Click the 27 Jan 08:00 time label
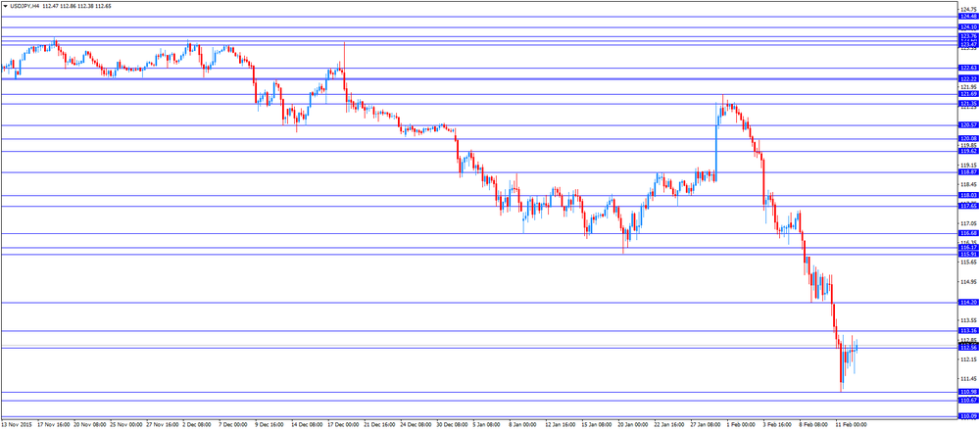The height and width of the screenshot is (431, 980). point(705,425)
